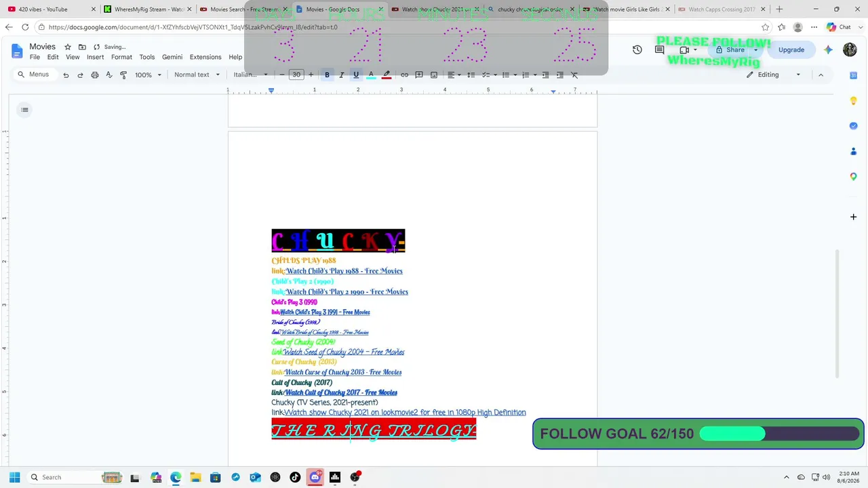The width and height of the screenshot is (868, 488).
Task: Click the Upgrade button
Action: click(x=791, y=49)
